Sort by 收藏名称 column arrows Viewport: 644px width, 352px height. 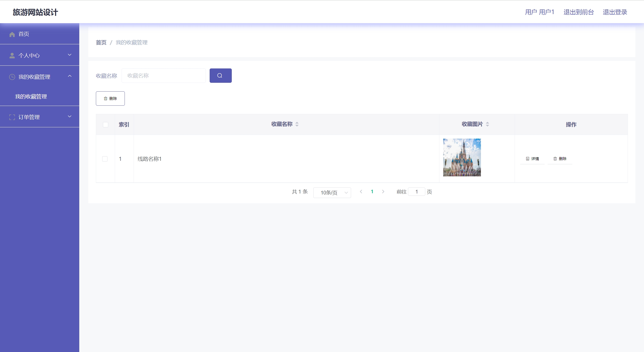pyautogui.click(x=297, y=124)
